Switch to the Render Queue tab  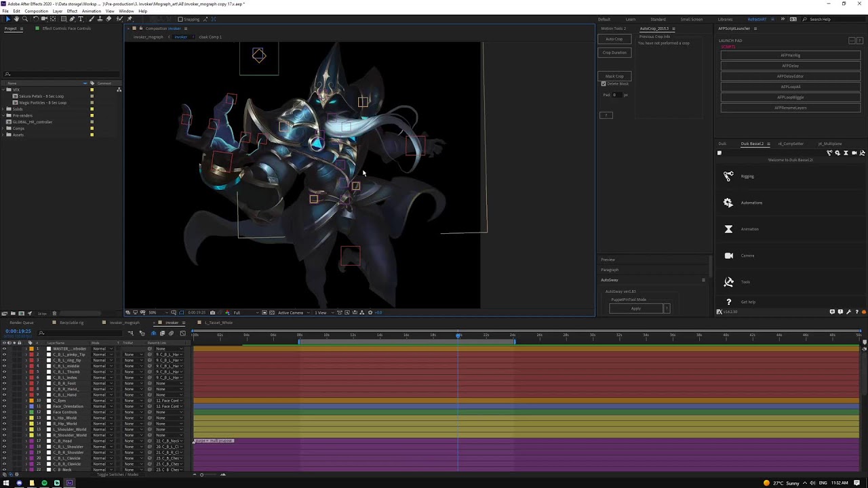pos(22,323)
